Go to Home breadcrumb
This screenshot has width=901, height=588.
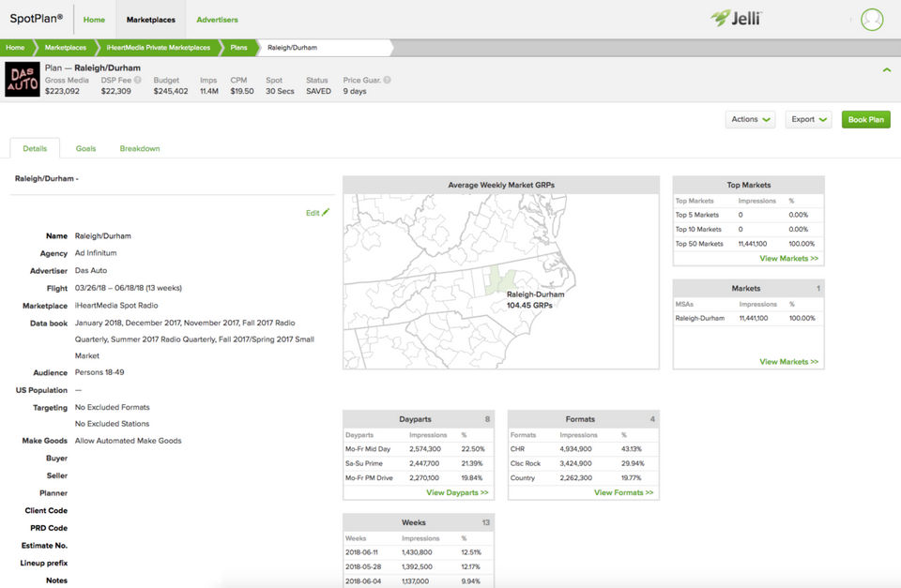click(x=16, y=48)
